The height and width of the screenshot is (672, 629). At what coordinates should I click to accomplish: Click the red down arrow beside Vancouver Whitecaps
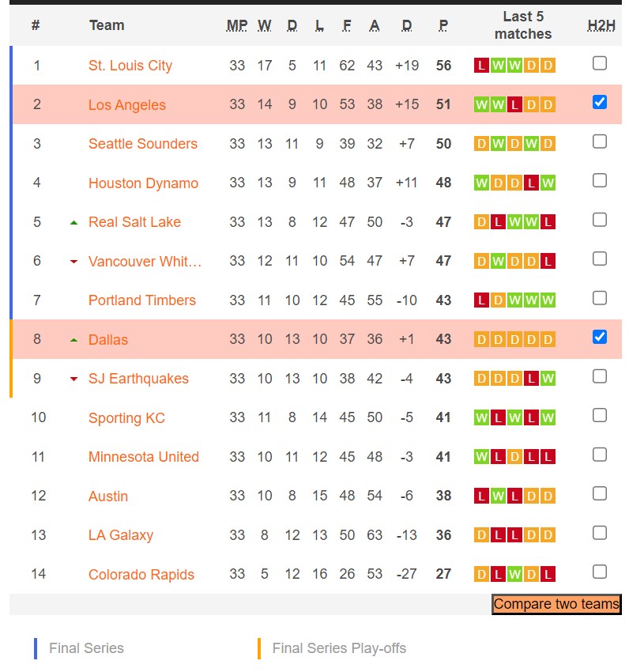point(74,262)
